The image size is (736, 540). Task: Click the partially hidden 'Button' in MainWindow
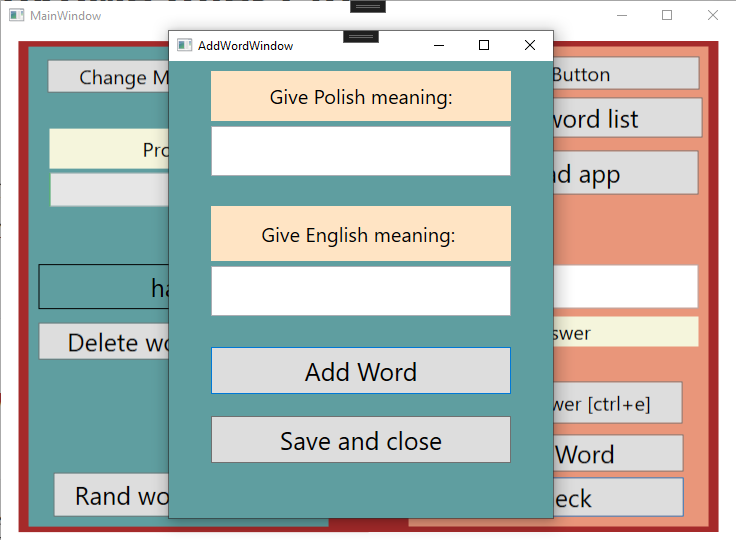click(626, 74)
